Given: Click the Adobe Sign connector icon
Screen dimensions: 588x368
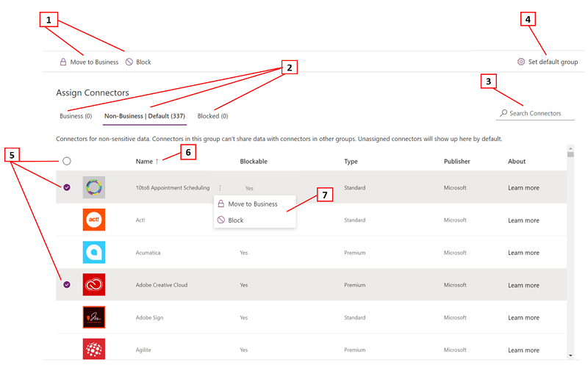Looking at the screenshot, I should pyautogui.click(x=94, y=317).
